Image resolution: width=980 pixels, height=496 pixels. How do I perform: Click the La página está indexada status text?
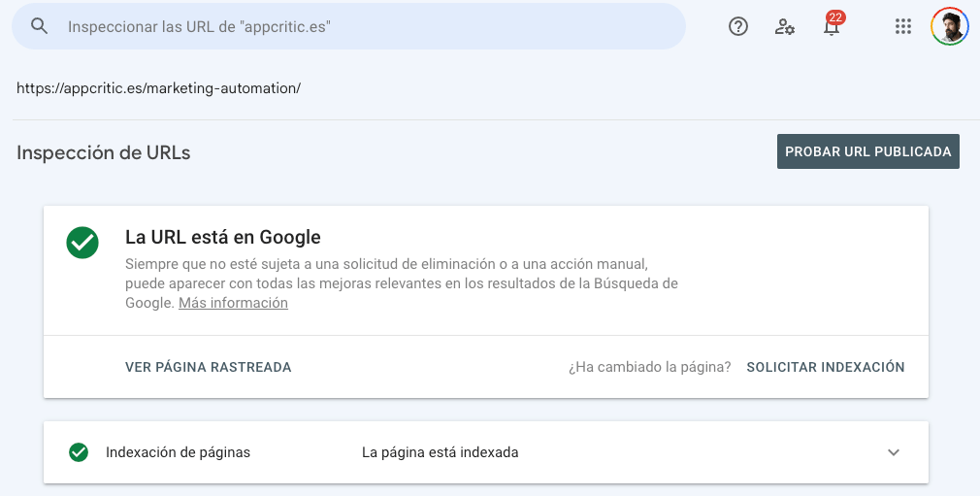[x=440, y=452]
